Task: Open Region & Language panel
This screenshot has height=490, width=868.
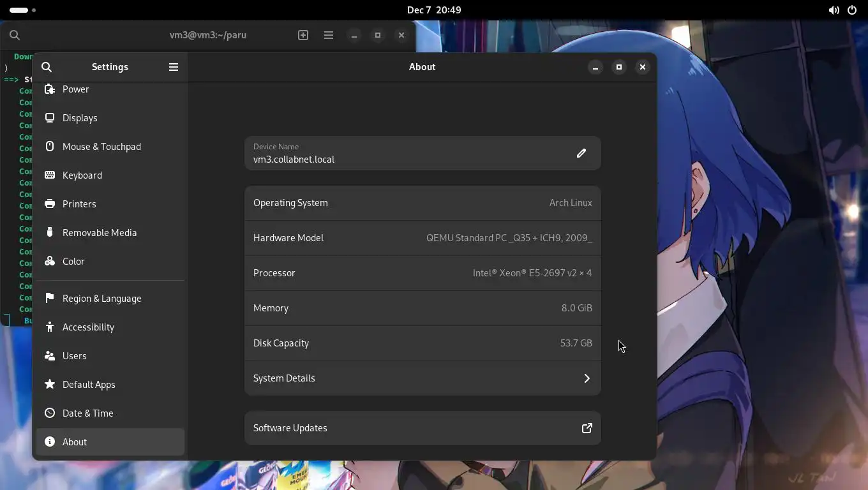Action: (110, 299)
